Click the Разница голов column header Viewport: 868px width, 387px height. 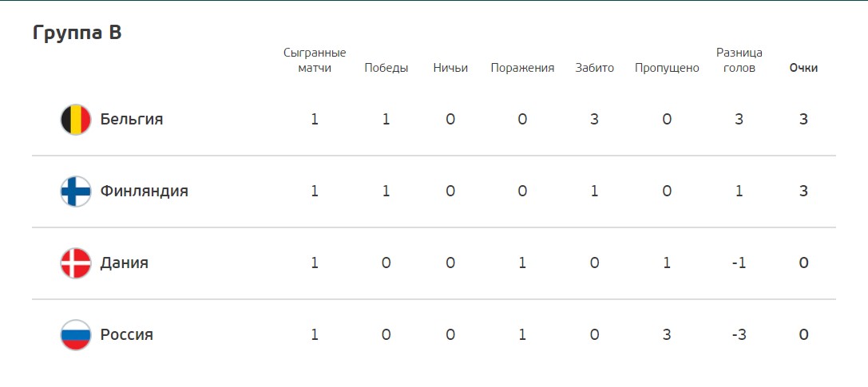(x=739, y=61)
